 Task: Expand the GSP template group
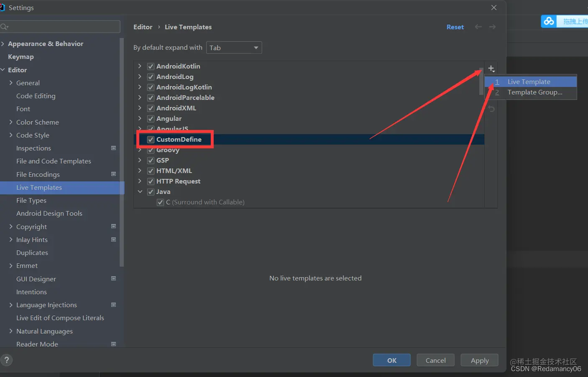pyautogui.click(x=140, y=160)
